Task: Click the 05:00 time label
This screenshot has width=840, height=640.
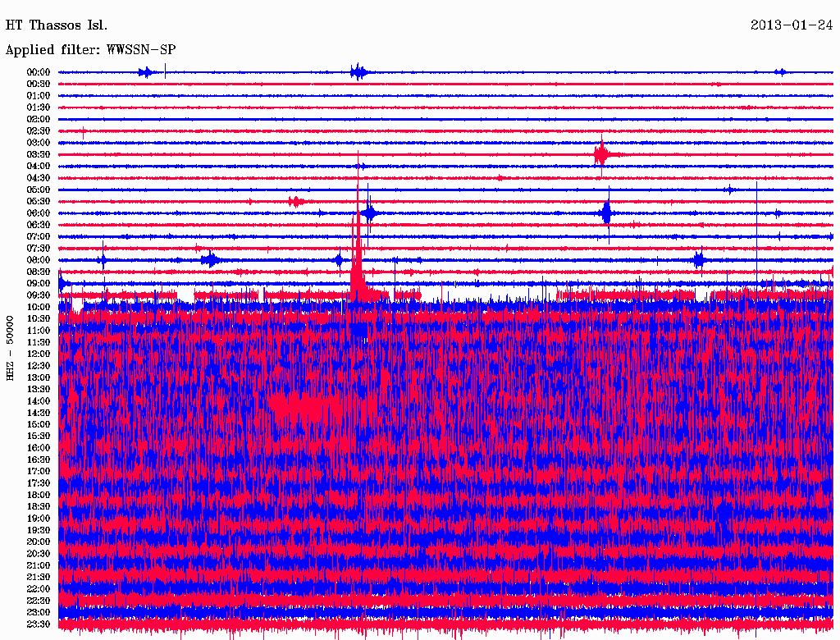Action: point(39,190)
